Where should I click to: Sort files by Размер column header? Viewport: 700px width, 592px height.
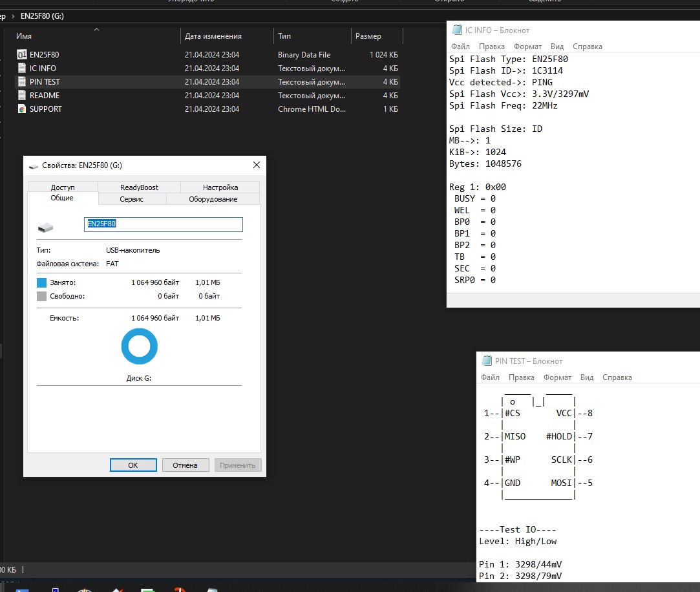tap(368, 36)
